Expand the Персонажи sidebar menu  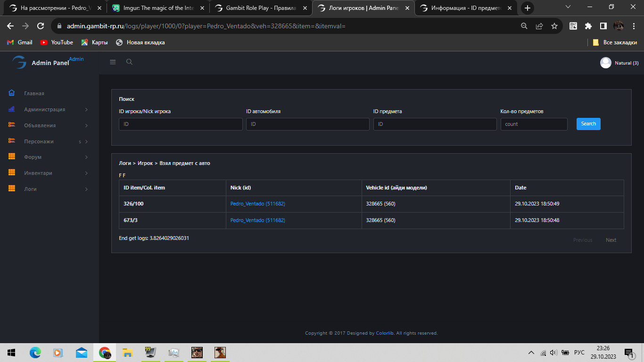(39, 141)
